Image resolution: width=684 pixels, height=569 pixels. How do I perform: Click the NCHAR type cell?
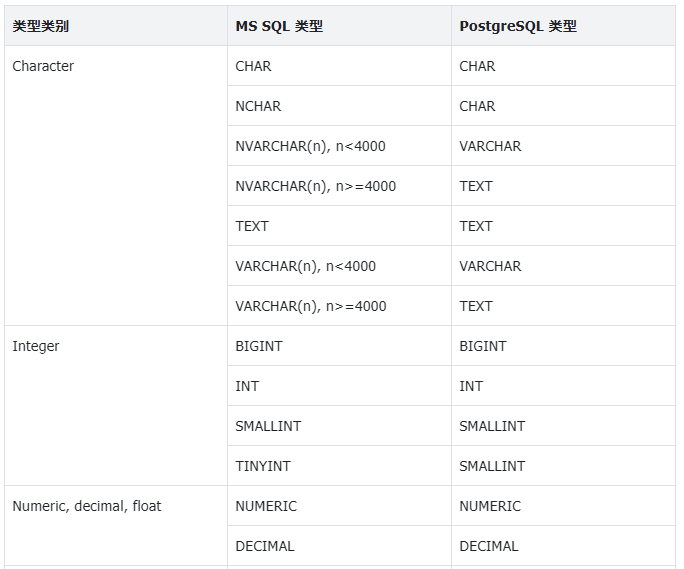point(258,106)
